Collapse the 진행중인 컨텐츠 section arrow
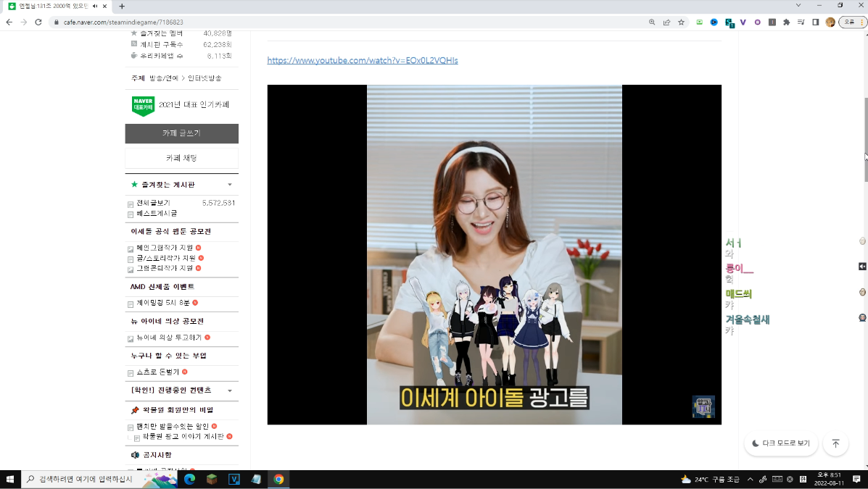This screenshot has height=489, width=868. click(x=230, y=390)
